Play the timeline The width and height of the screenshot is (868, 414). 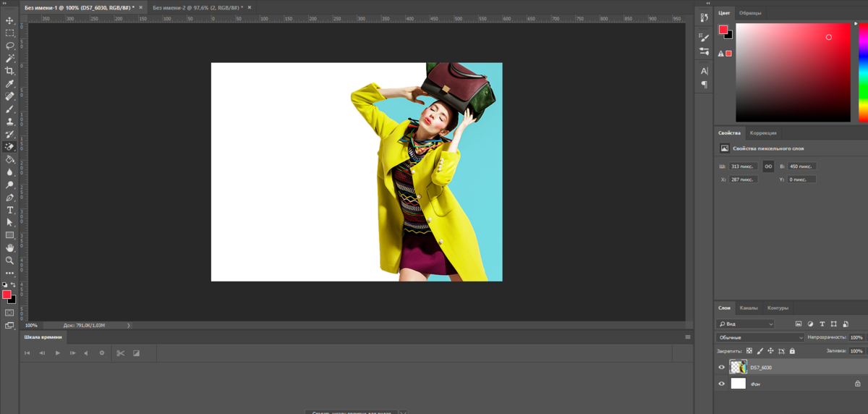[58, 353]
